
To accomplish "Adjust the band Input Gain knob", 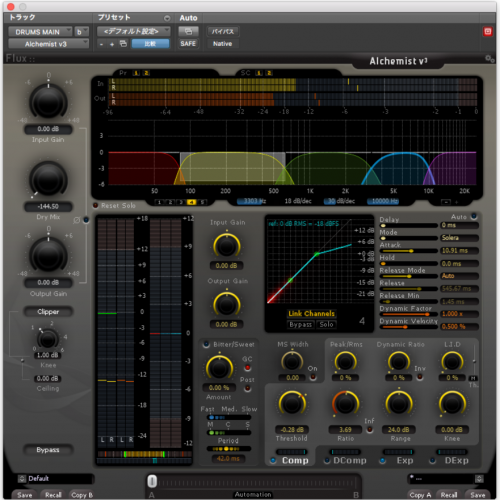I will tap(227, 247).
